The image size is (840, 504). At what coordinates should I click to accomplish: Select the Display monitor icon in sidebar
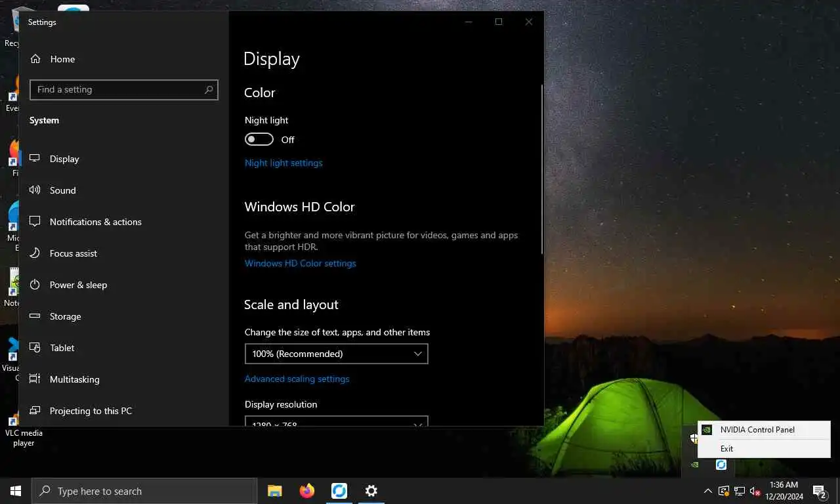(x=35, y=159)
